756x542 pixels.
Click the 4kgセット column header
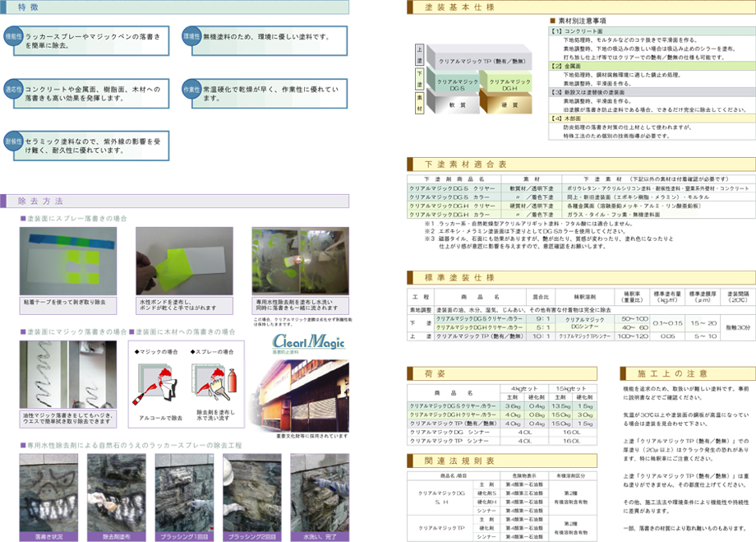click(524, 388)
